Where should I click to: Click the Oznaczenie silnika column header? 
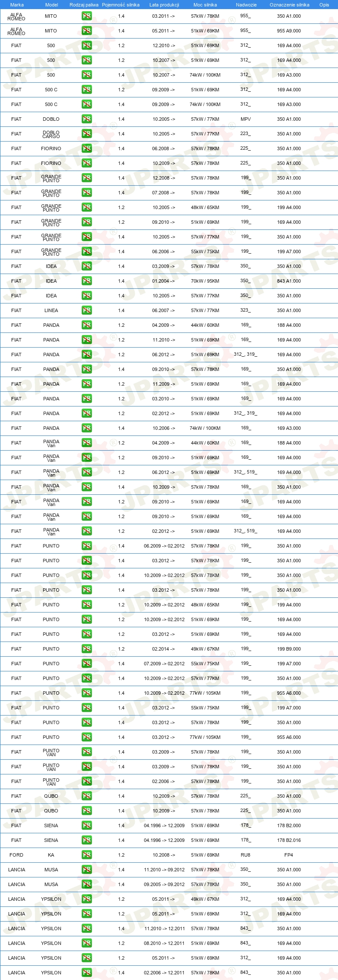pos(290,5)
